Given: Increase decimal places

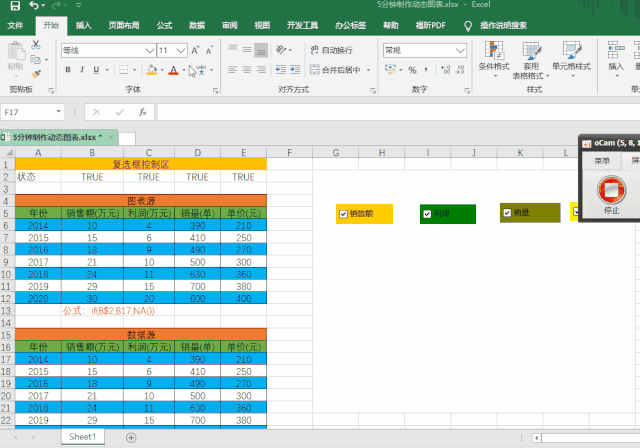Looking at the screenshot, I should coord(445,70).
